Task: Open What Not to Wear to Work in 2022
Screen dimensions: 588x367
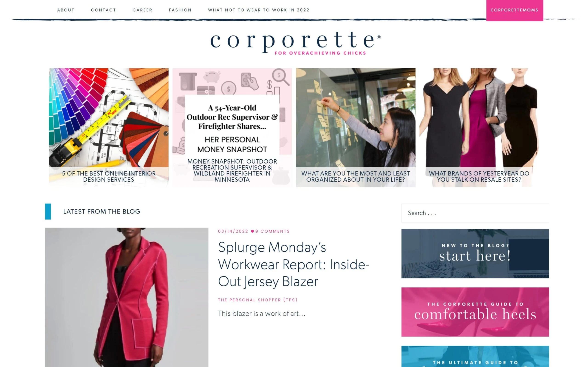Action: point(259,10)
